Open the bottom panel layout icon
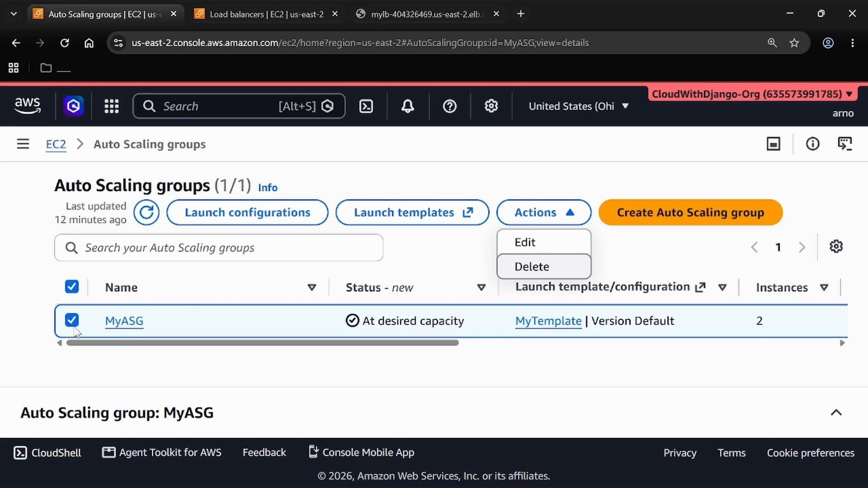Viewport: 868px width, 488px height. [773, 144]
